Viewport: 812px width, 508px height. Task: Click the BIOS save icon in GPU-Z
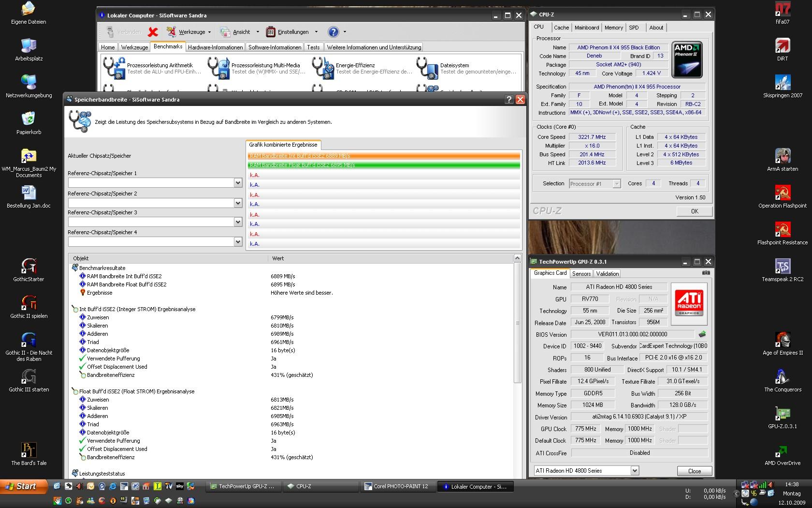[x=702, y=334]
